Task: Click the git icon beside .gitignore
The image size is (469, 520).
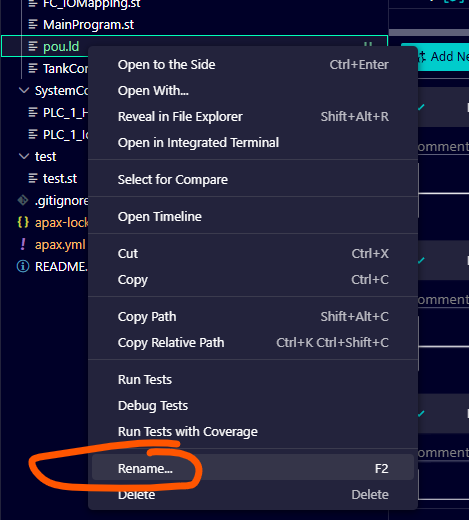Action: pos(23,200)
